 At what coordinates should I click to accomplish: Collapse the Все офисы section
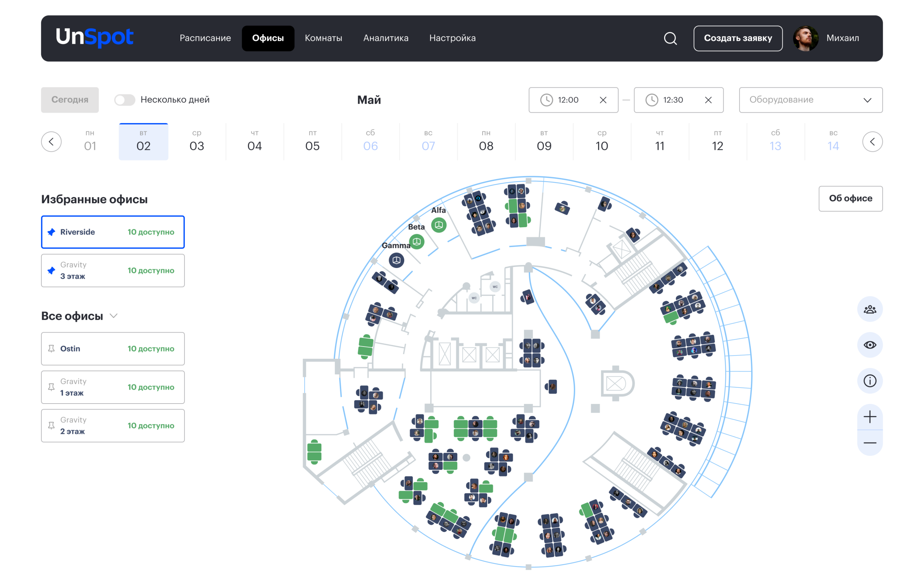pyautogui.click(x=113, y=316)
